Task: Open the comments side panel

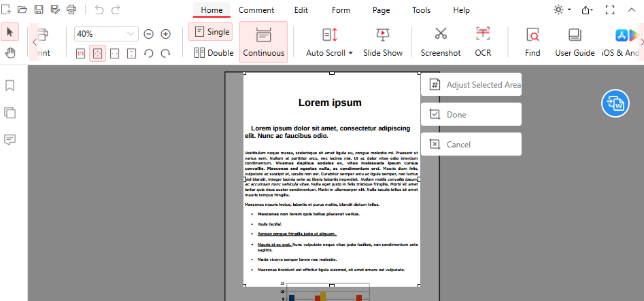Action: tap(10, 139)
